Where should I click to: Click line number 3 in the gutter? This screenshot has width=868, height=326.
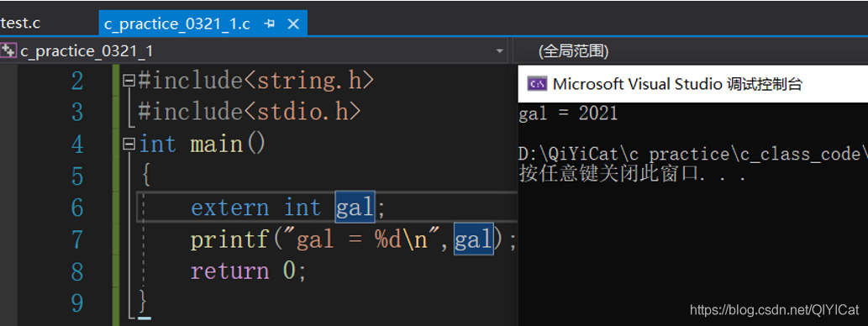point(77,113)
